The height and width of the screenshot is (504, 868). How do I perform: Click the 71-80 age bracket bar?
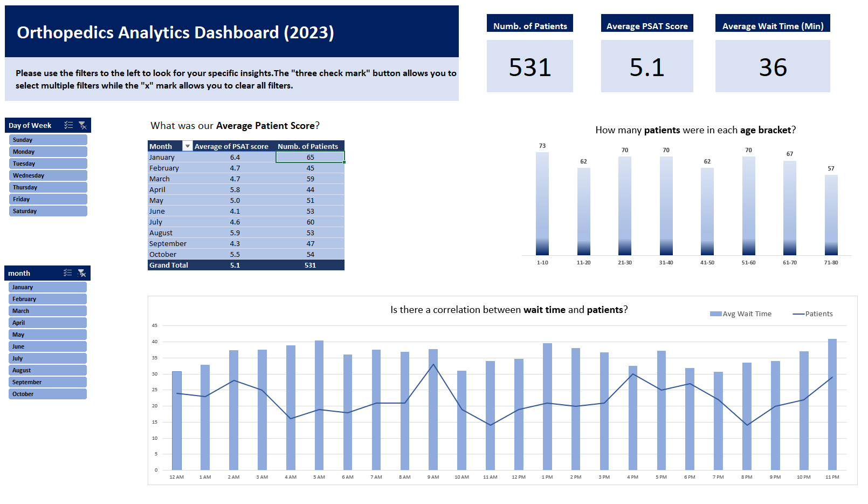(831, 215)
